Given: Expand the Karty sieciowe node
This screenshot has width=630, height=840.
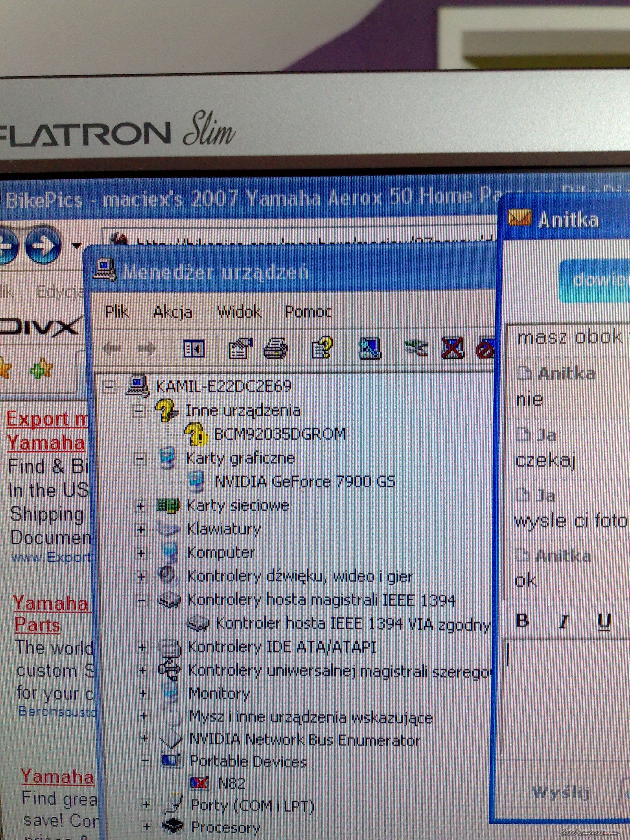Looking at the screenshot, I should point(141,506).
